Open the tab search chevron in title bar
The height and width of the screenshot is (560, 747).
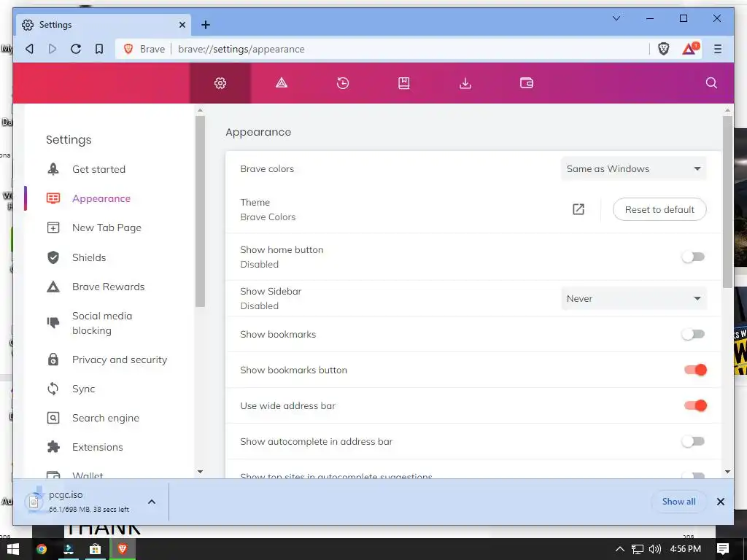point(616,18)
